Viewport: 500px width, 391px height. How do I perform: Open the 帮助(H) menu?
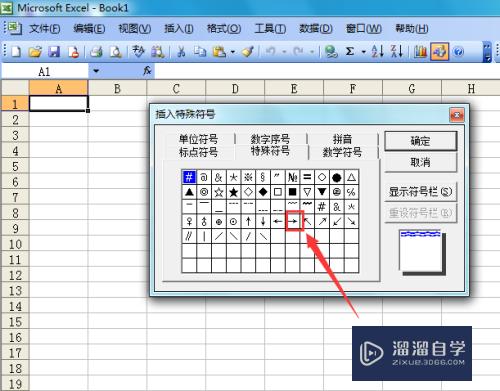(x=412, y=29)
